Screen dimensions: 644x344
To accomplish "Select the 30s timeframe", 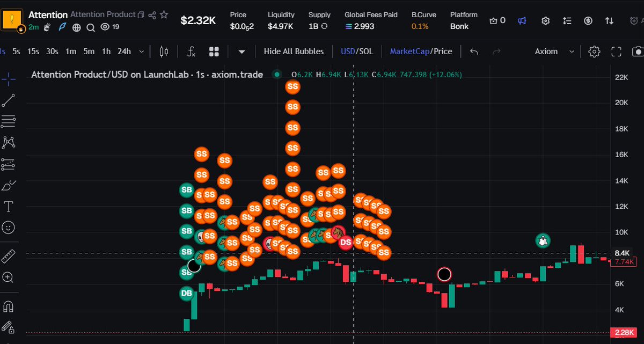I will point(52,52).
